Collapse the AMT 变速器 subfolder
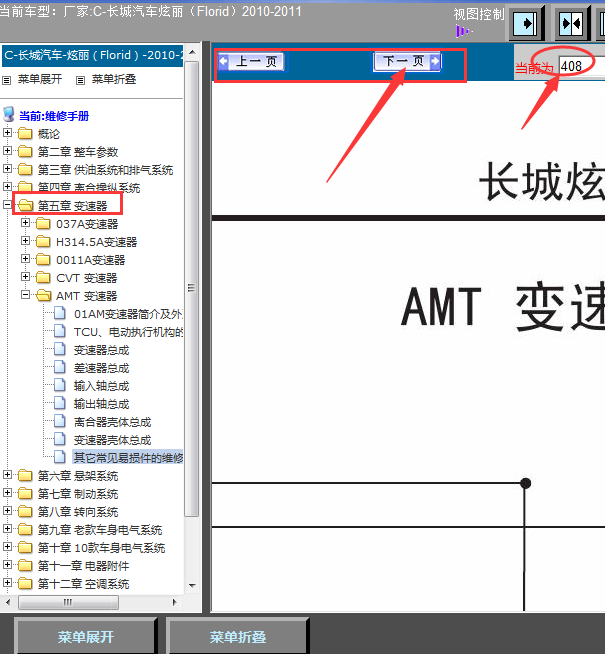Image resolution: width=605 pixels, height=654 pixels. click(25, 294)
